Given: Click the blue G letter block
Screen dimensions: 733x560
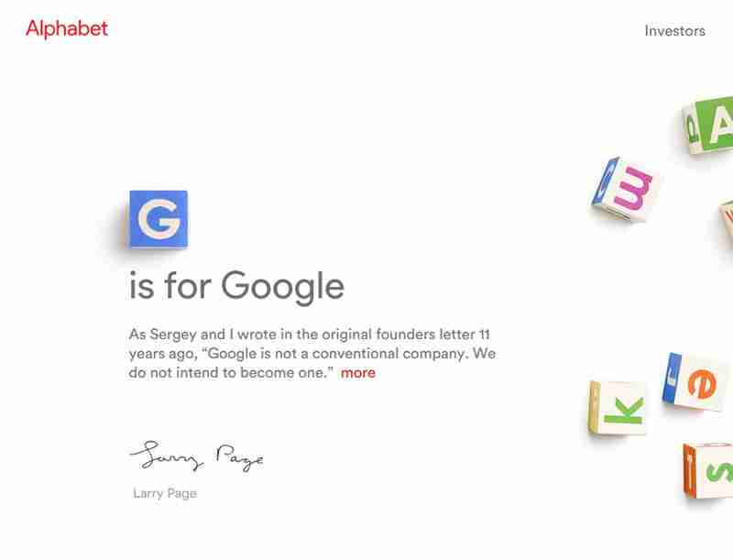Looking at the screenshot, I should (x=158, y=219).
